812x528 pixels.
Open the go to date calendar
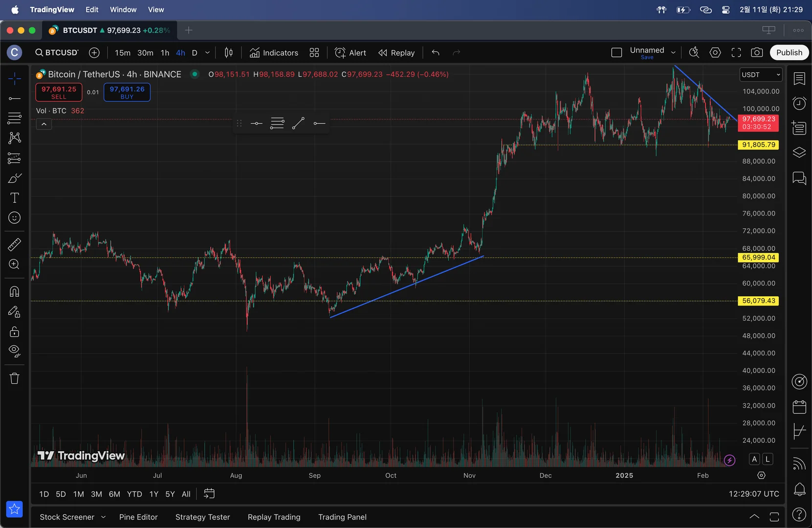click(209, 494)
